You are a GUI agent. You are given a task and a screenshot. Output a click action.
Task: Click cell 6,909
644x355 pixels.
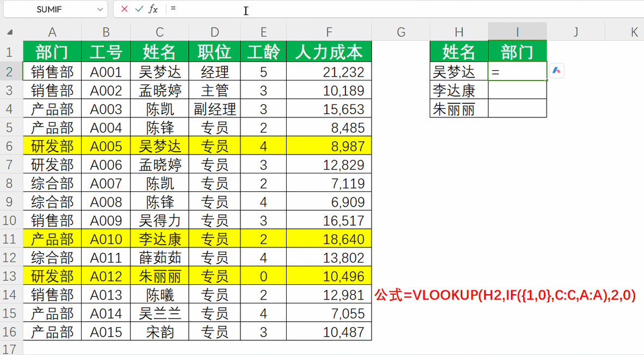click(x=329, y=202)
